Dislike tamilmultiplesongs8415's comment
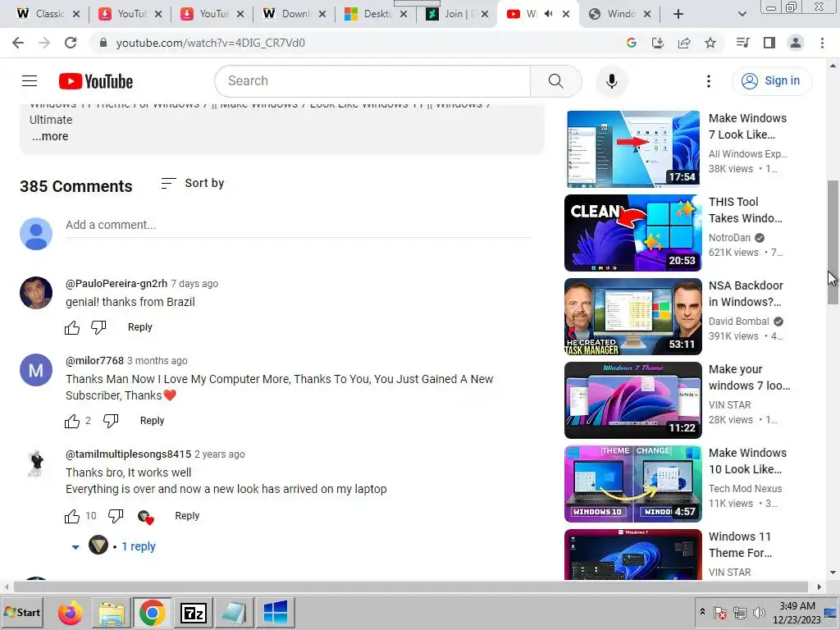 pyautogui.click(x=116, y=516)
